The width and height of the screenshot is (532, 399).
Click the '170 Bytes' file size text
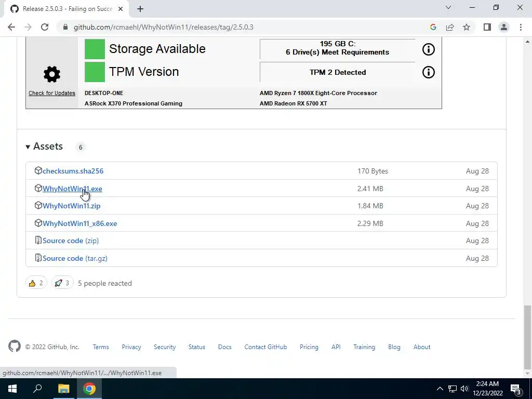(373, 171)
